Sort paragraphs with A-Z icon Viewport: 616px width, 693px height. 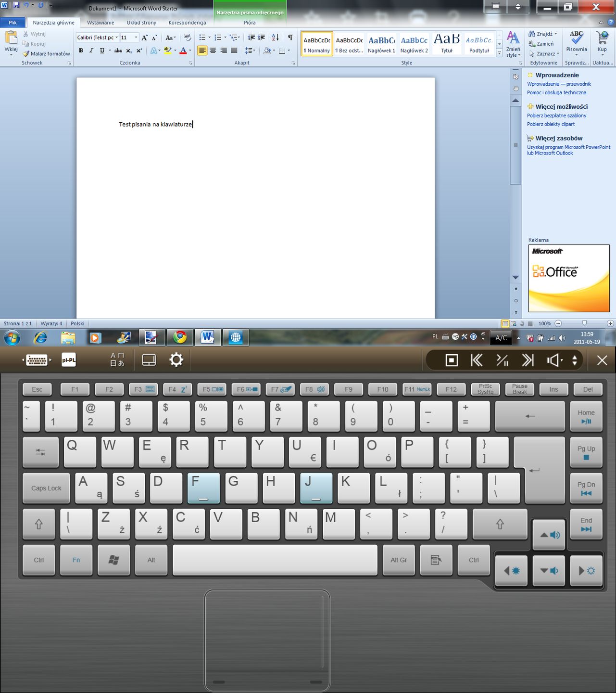[x=275, y=38]
